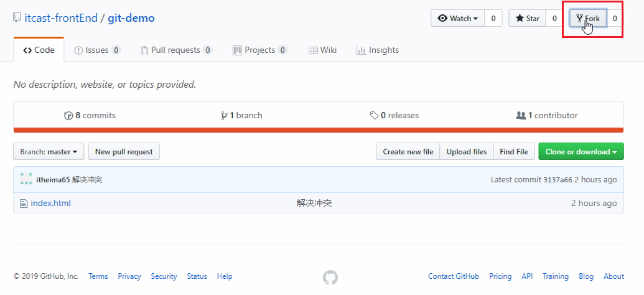Viewport: 644px width, 295px height.
Task: Click the watchers count next to Watch
Action: click(493, 19)
